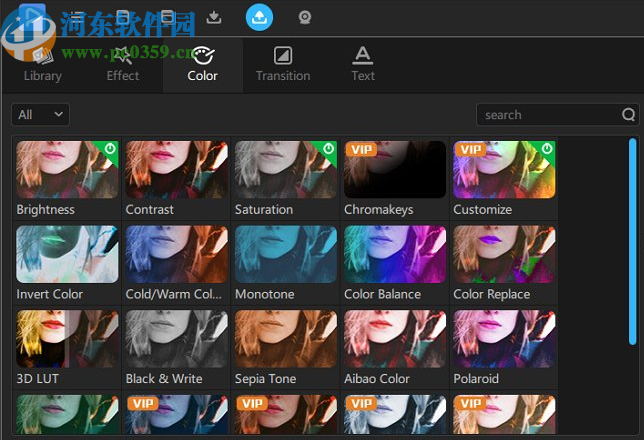Click the blue export upload icon
The height and width of the screenshot is (440, 644).
[259, 17]
